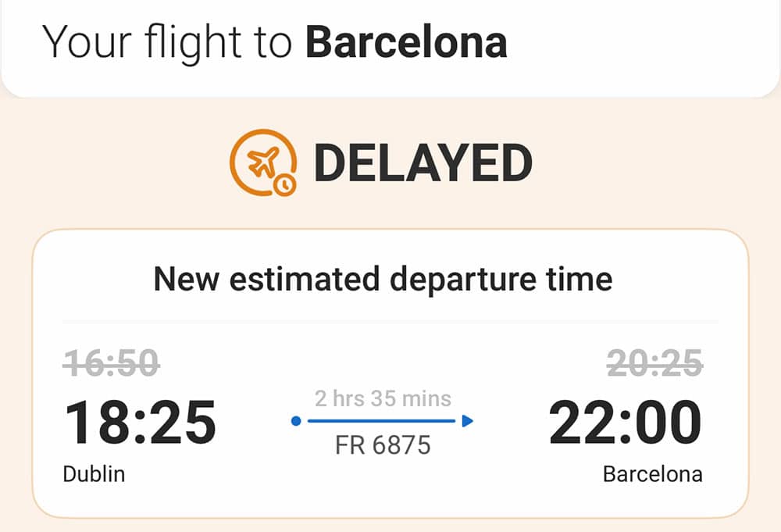The width and height of the screenshot is (781, 532).
Task: Tap the blue flight route line
Action: 382,421
